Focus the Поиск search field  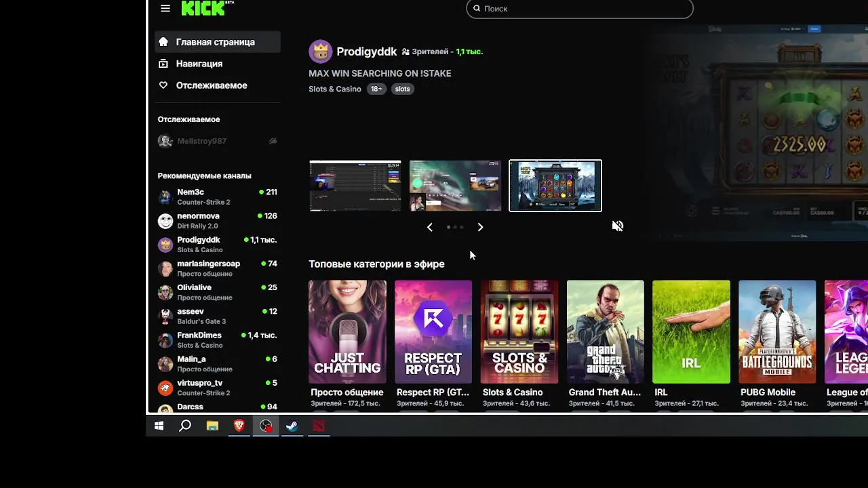coord(580,8)
